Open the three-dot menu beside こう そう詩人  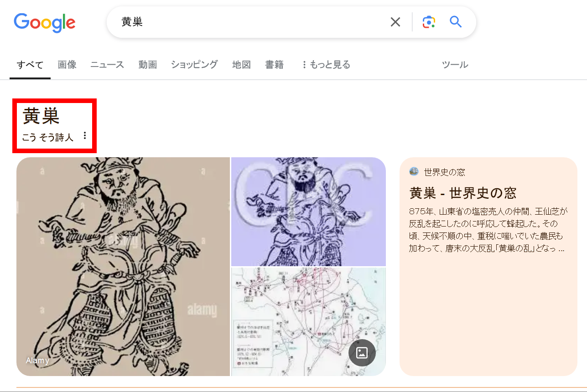84,136
